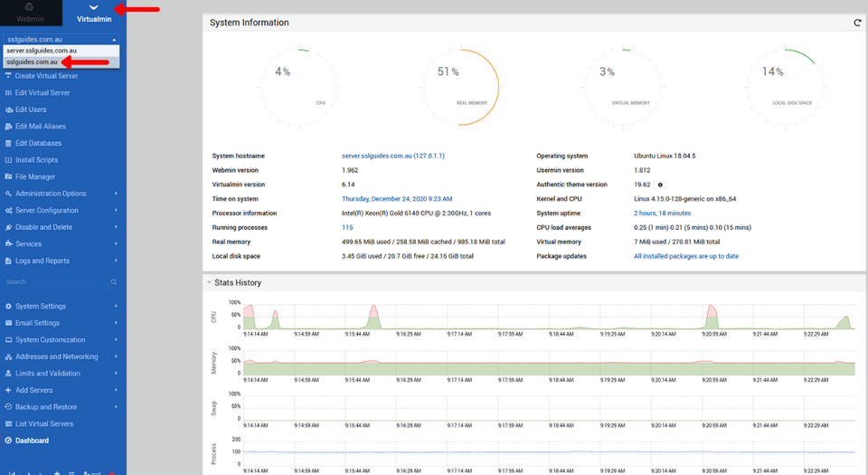Click the info icon beside Authentic theme version
This screenshot has height=475, width=868.
pos(660,185)
